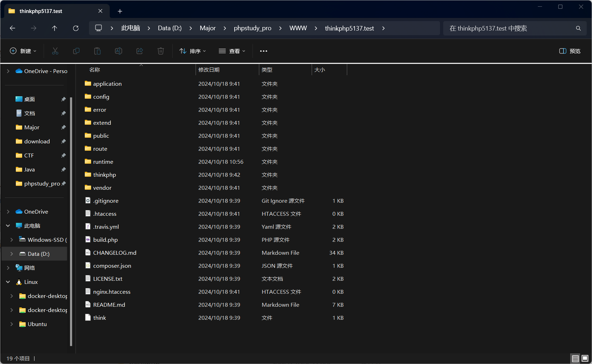Open the 查看 view dropdown
592x364 pixels.
pyautogui.click(x=232, y=51)
